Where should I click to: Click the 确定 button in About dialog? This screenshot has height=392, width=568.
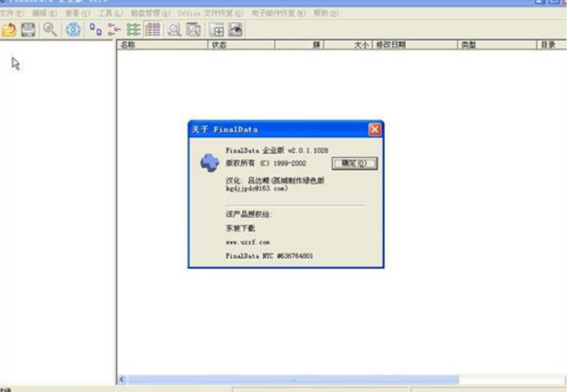click(x=354, y=163)
